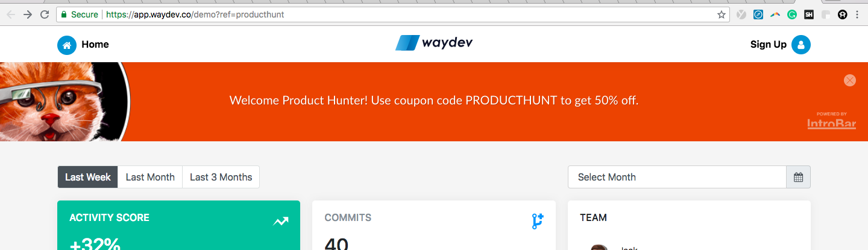Screen dimensions: 868x250
Task: Open the Chrome three-dot menu
Action: [x=857, y=14]
